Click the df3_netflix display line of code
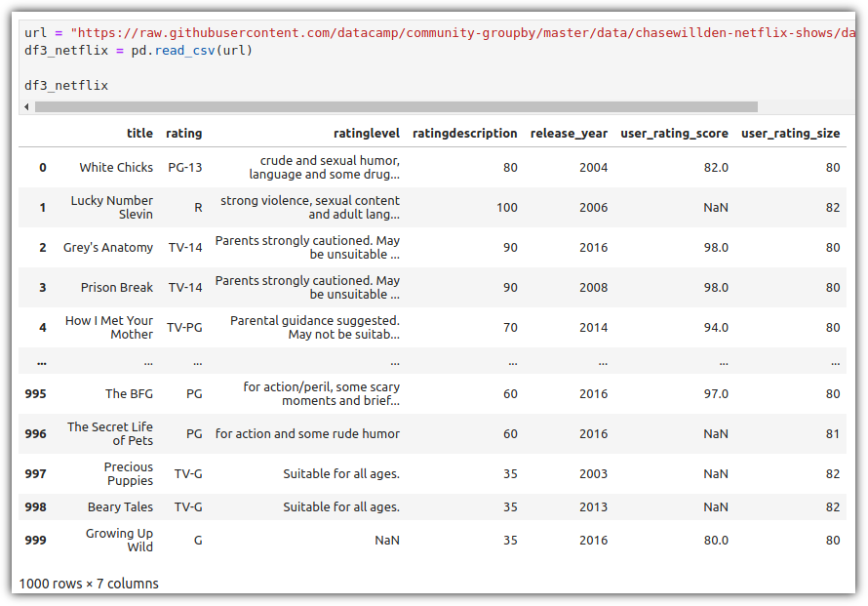Image resolution: width=868 pixels, height=606 pixels. click(66, 85)
